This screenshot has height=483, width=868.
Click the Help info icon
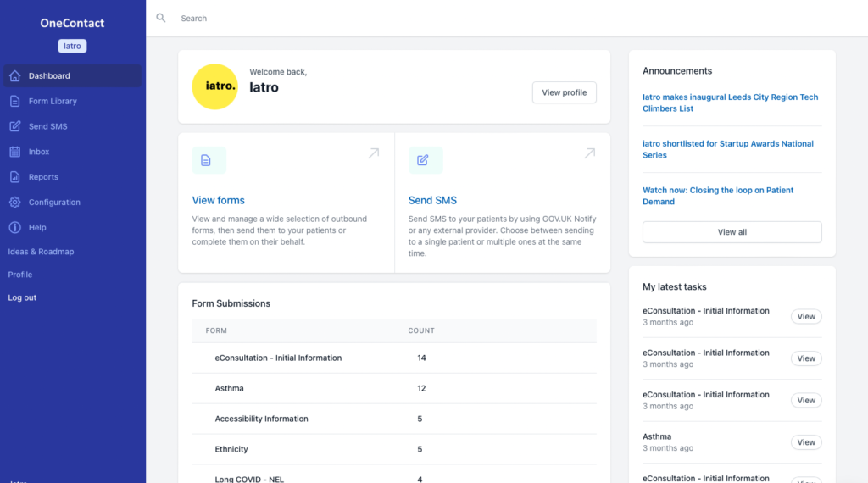click(x=15, y=227)
